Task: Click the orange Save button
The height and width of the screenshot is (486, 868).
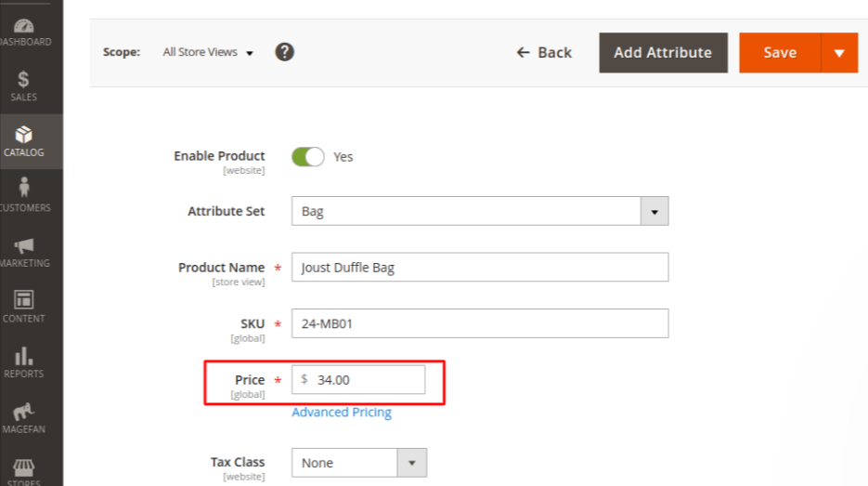Action: click(780, 53)
